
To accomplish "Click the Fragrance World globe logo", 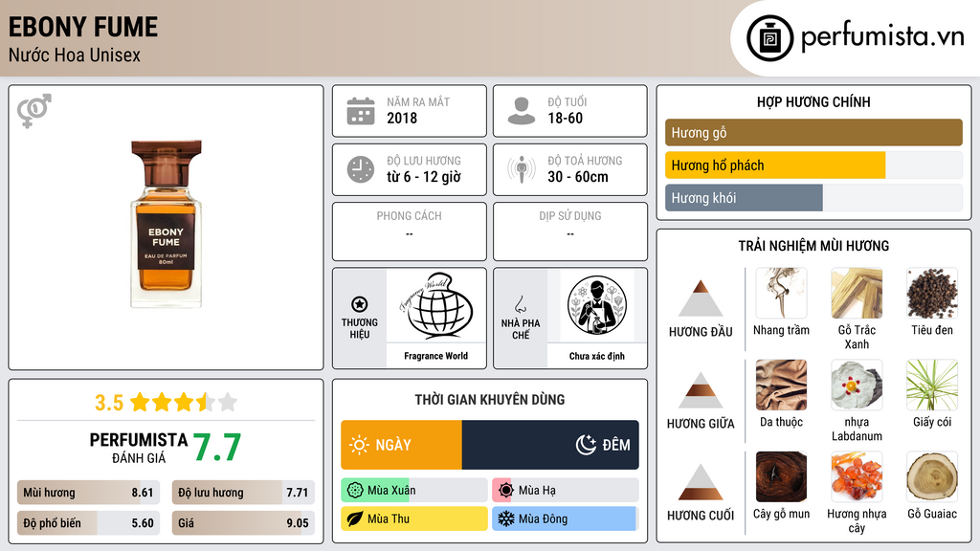I will [x=436, y=305].
